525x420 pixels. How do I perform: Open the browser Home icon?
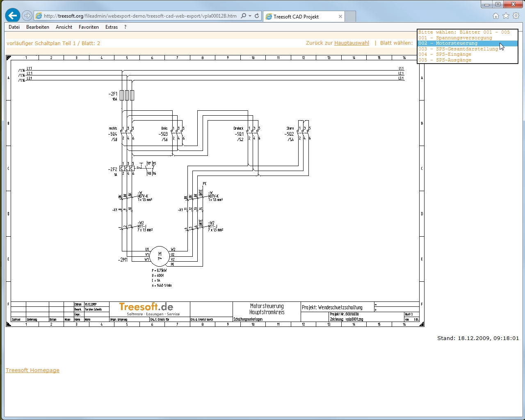(496, 16)
